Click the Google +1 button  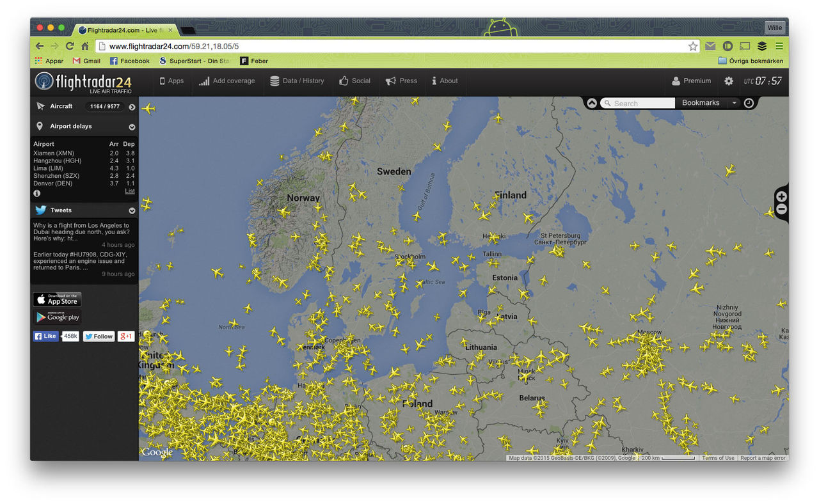126,336
